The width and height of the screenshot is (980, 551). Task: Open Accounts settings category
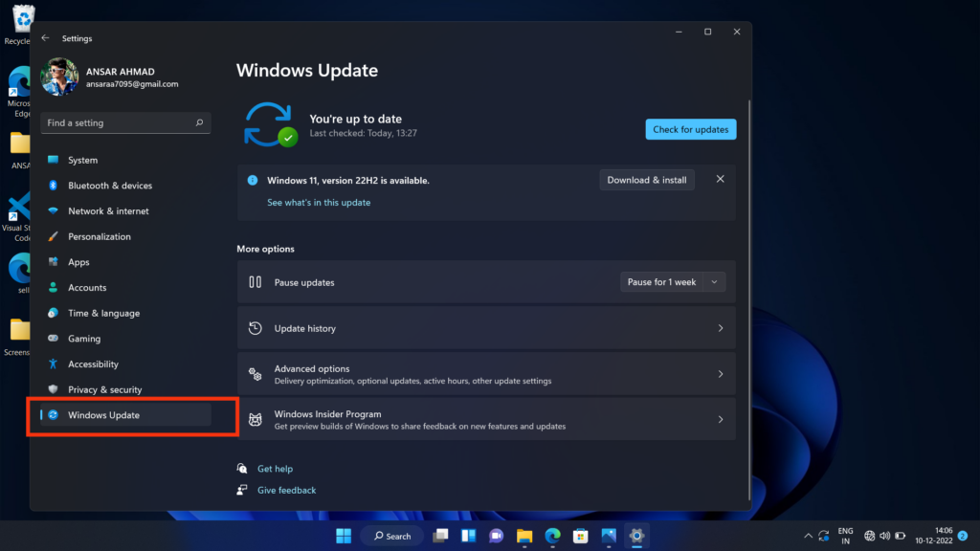click(x=125, y=288)
